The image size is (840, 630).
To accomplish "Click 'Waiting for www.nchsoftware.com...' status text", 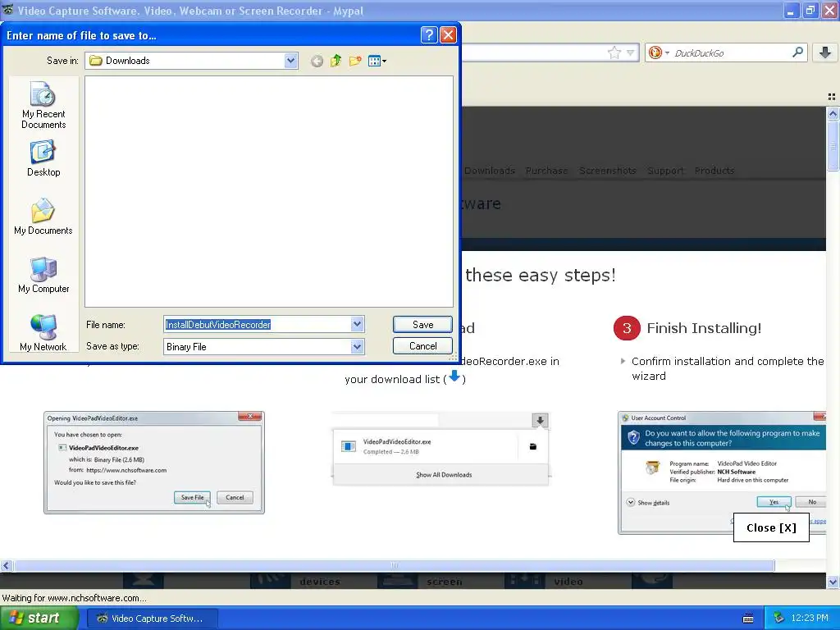I will click(74, 598).
